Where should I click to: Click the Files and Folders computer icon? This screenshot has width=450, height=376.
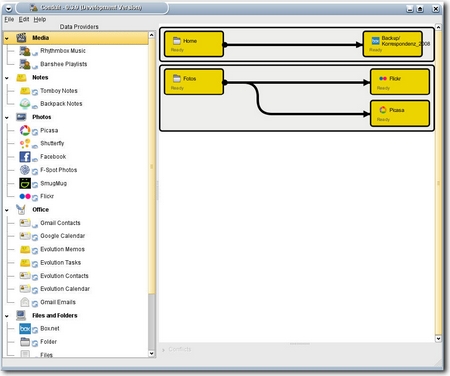(21, 315)
